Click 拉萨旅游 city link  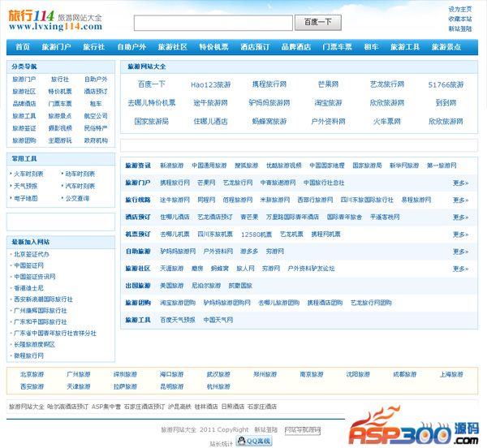(x=125, y=387)
